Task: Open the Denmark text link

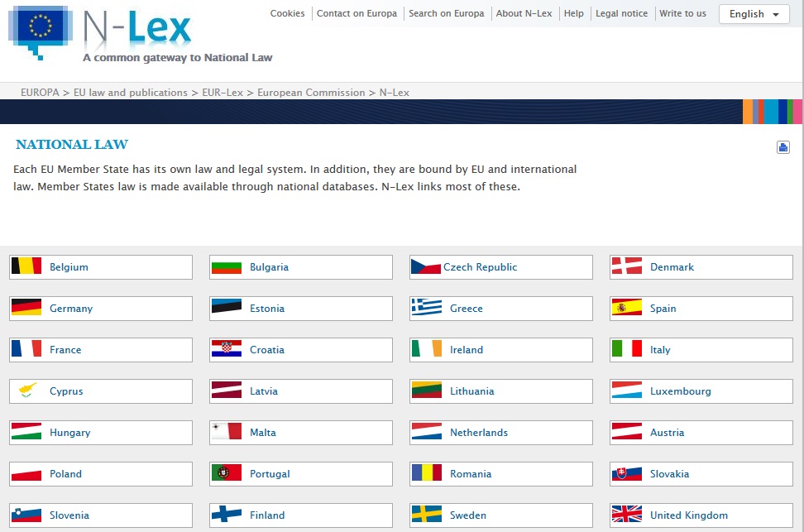Action: 672,266
